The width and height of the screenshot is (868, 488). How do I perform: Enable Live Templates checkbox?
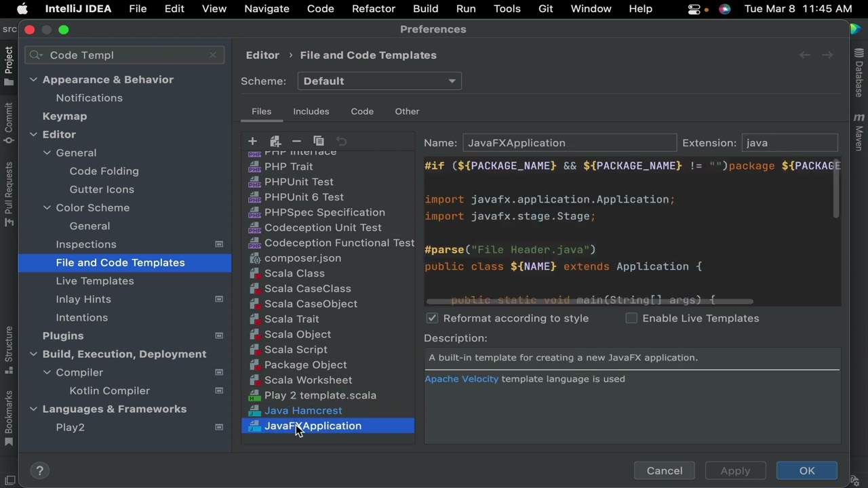tap(631, 318)
